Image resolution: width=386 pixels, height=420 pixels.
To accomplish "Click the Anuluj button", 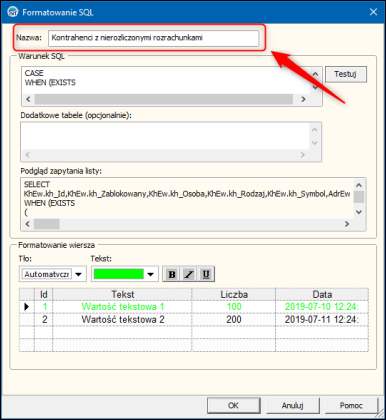I will coord(293,405).
